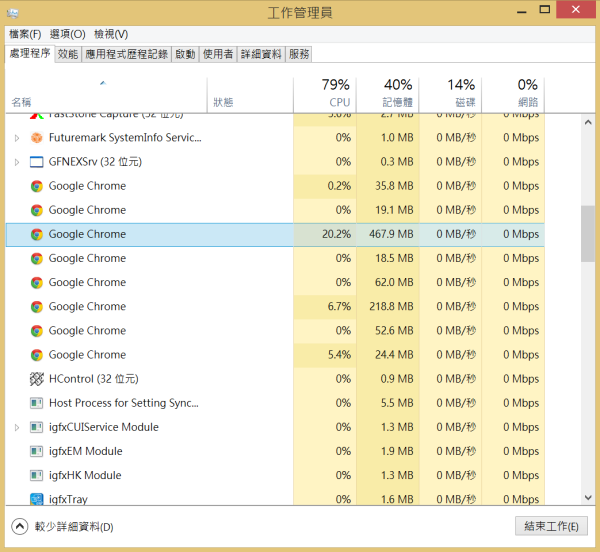Click the Chrome icon in the 35.8 MB row

tap(36, 186)
